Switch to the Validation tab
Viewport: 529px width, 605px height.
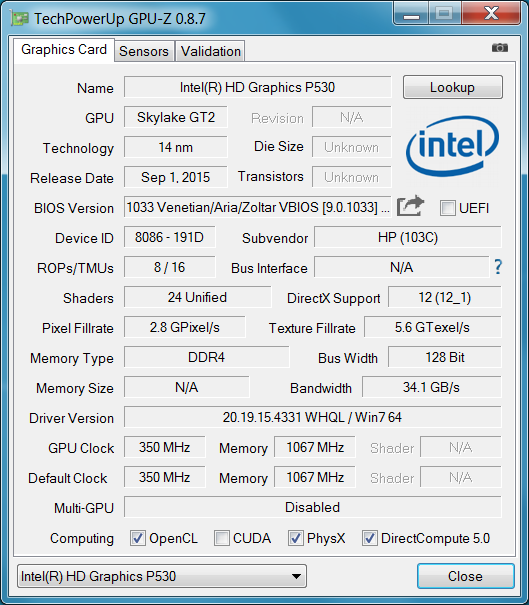[211, 51]
